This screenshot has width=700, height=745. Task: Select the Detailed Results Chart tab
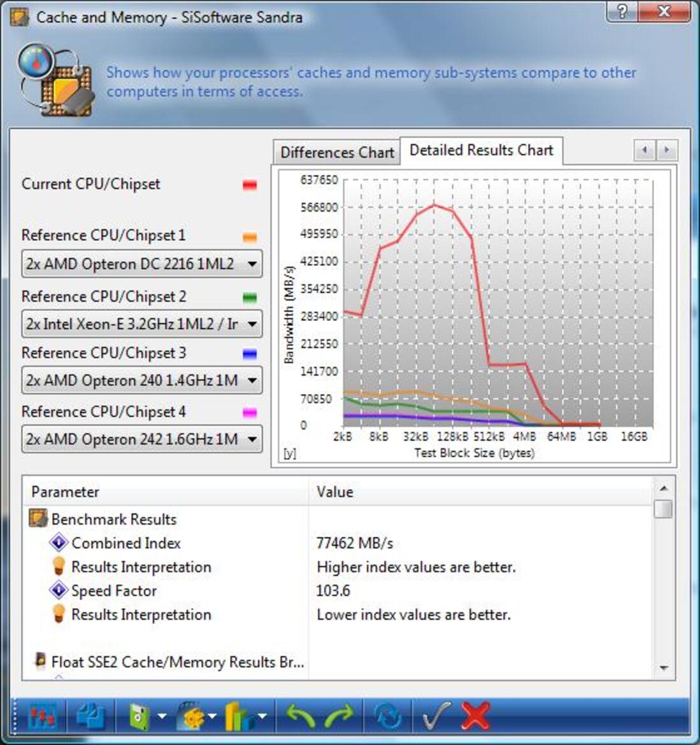482,151
